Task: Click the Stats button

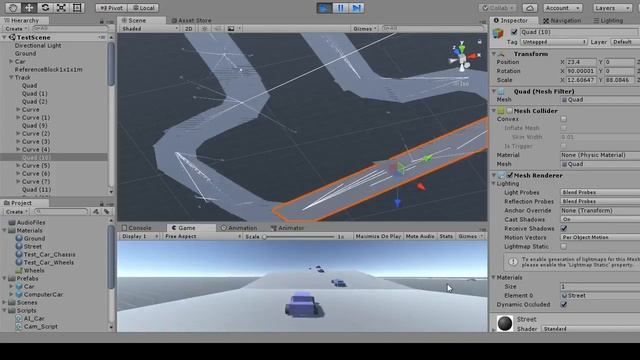Action: (x=446, y=236)
